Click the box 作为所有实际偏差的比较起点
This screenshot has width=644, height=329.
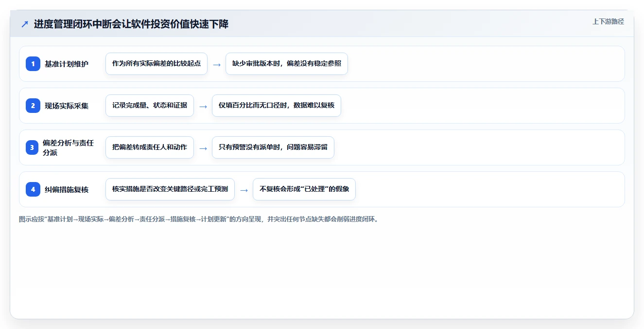(x=157, y=64)
